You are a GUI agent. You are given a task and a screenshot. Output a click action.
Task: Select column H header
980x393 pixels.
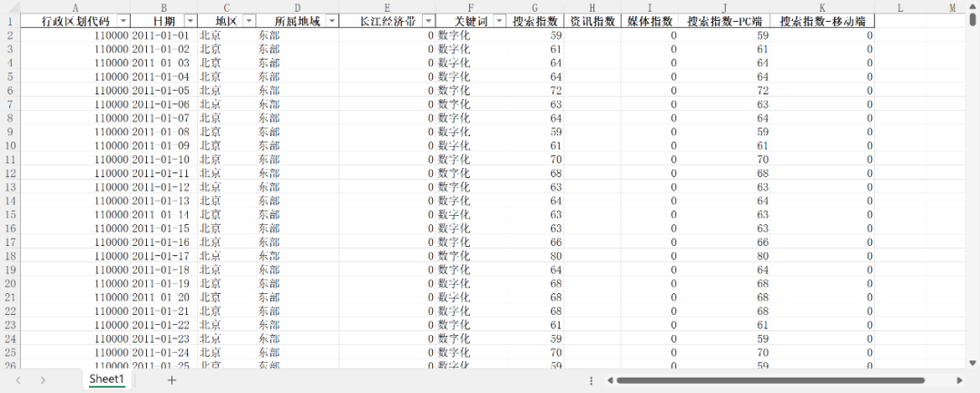coord(593,7)
